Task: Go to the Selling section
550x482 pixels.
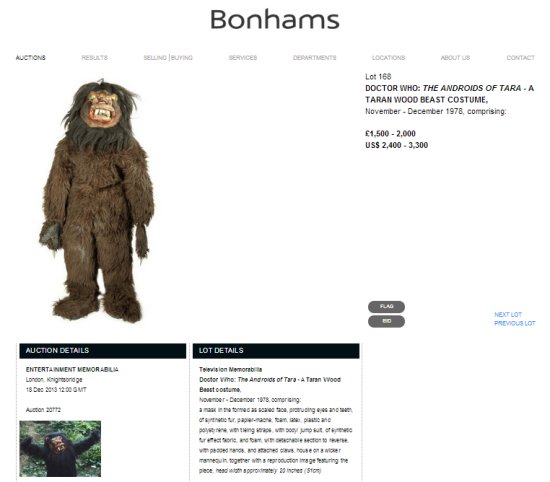Action: [x=155, y=58]
